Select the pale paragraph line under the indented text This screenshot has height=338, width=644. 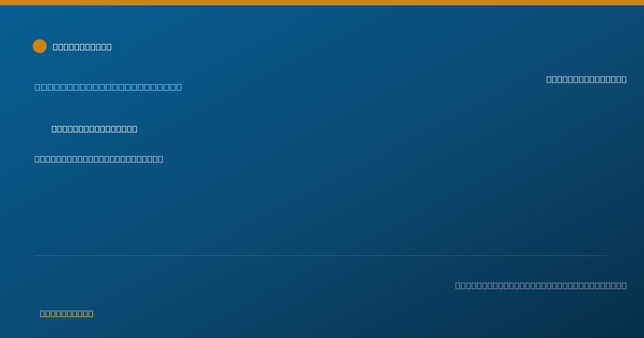pyautogui.click(x=99, y=159)
